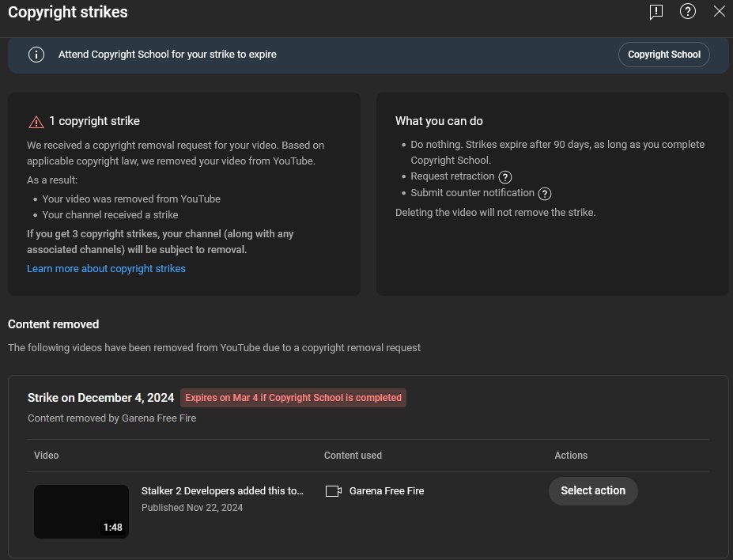
Task: Click the Submit counter notification text
Action: pos(472,192)
